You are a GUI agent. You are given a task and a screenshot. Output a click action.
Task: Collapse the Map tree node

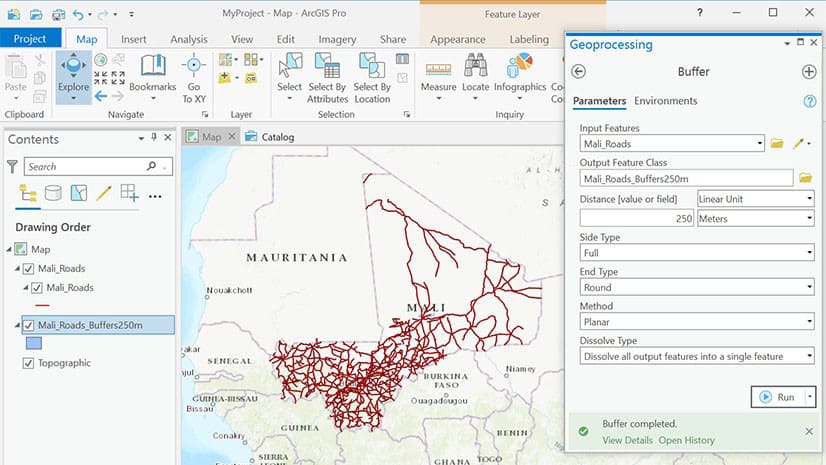pyautogui.click(x=9, y=250)
